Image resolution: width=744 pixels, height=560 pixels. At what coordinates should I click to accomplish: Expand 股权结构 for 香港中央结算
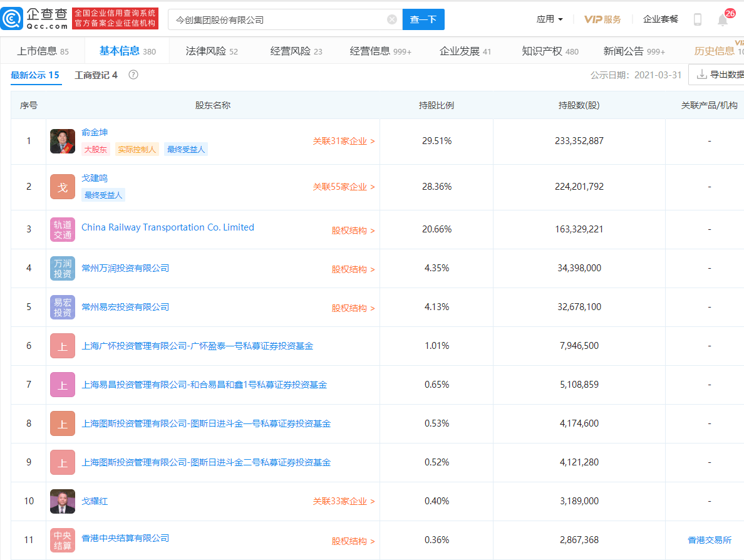[353, 541]
